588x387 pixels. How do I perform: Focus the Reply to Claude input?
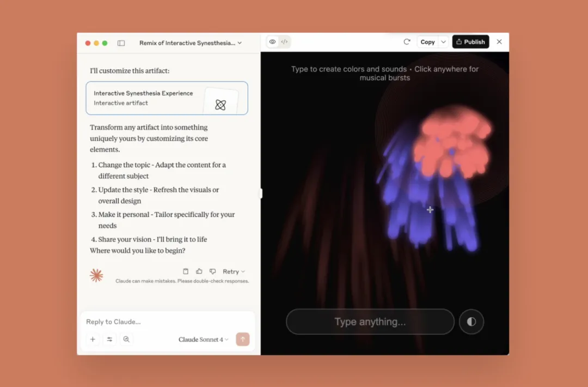(x=168, y=322)
